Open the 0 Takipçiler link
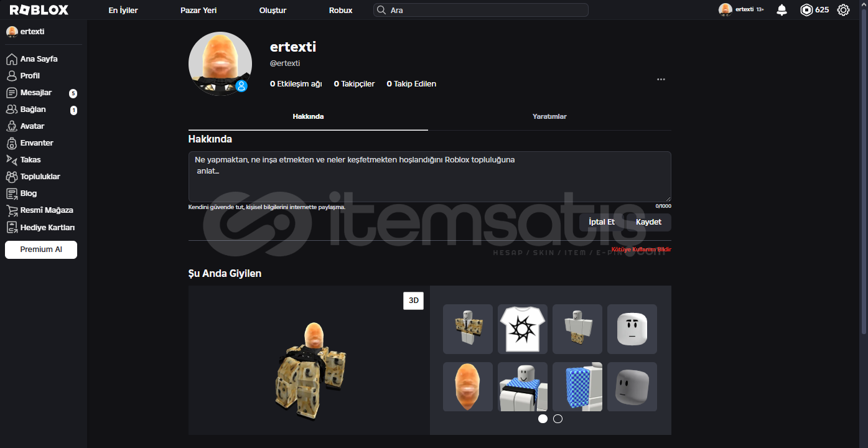Image resolution: width=868 pixels, height=448 pixels. (355, 84)
